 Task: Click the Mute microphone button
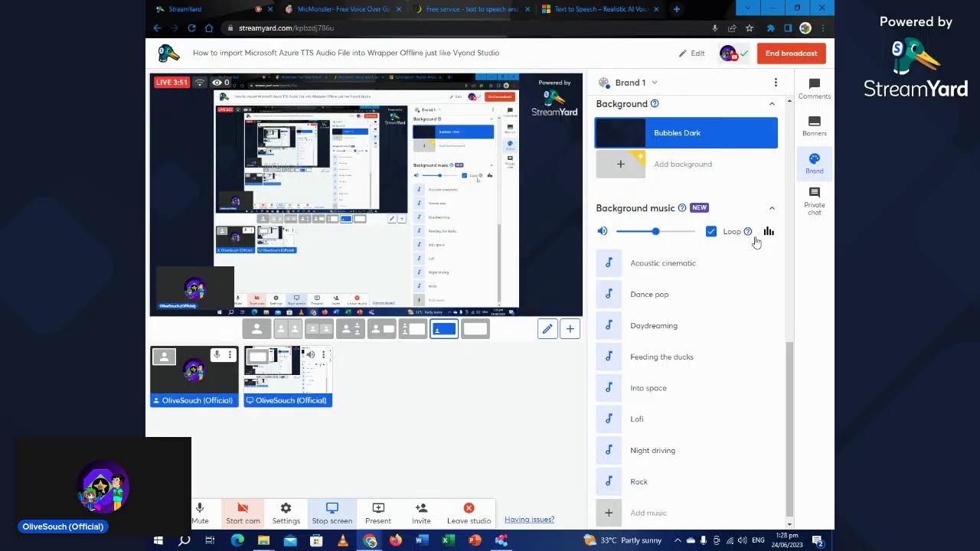[x=200, y=513]
